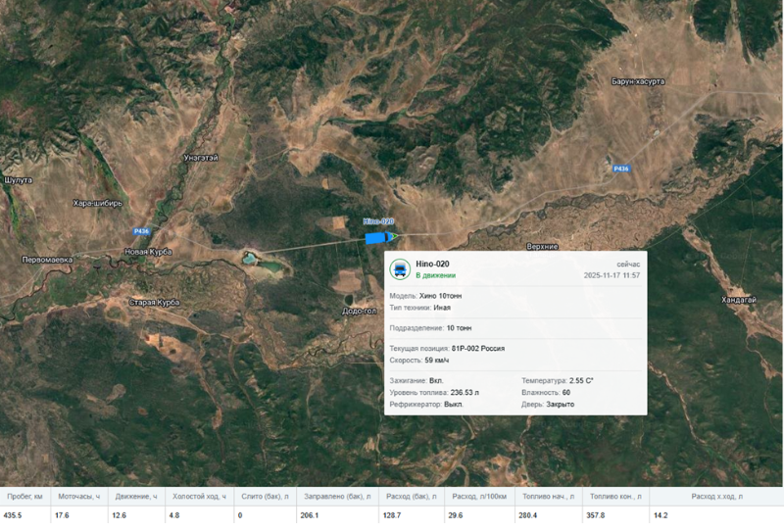
Task: Click the Унэгэтэй village label on the map
Action: click(x=201, y=158)
